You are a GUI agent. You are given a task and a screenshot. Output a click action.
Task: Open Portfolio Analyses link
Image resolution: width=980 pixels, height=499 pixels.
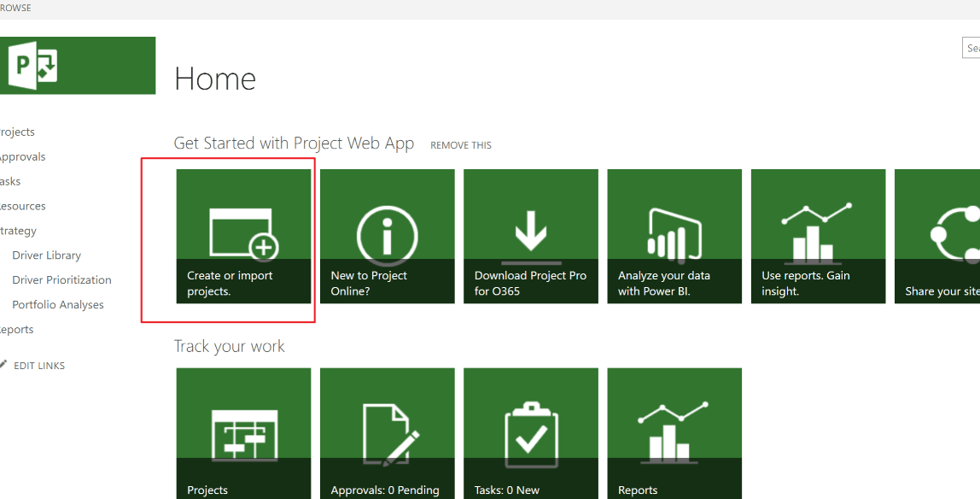coord(58,304)
